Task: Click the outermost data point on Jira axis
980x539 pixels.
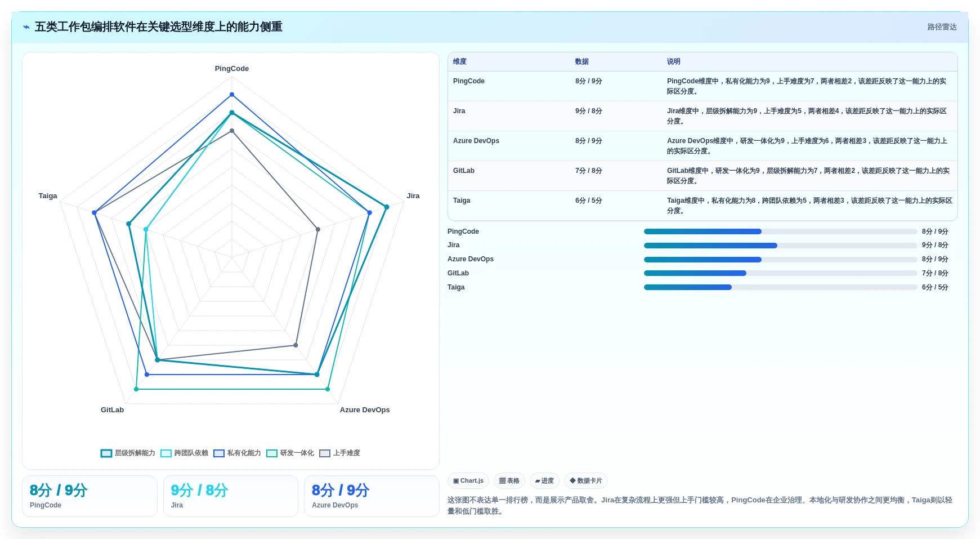Action: 387,207
